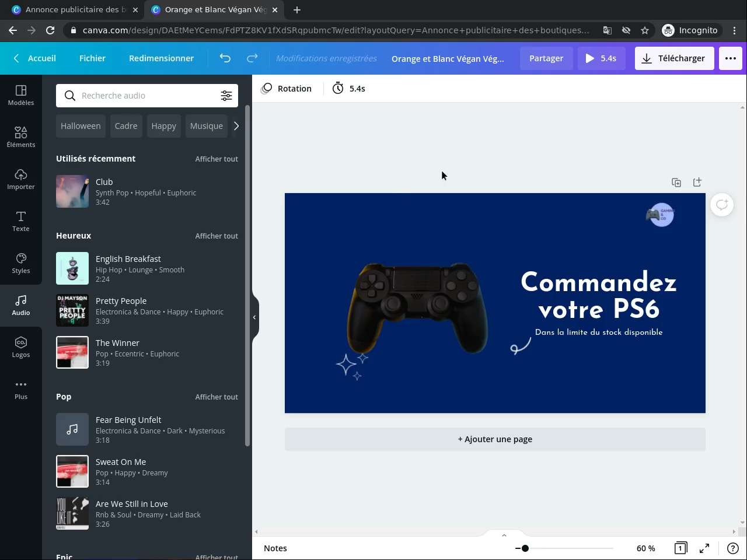Viewport: 747px width, 560px height.
Task: Play the 5.4s preview
Action: 601,58
